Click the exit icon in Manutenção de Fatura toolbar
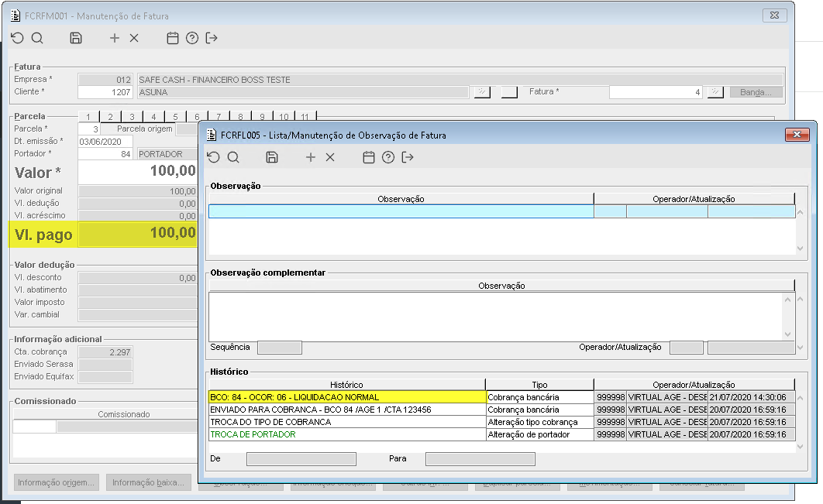Screen dimensions: 823x504 212,38
